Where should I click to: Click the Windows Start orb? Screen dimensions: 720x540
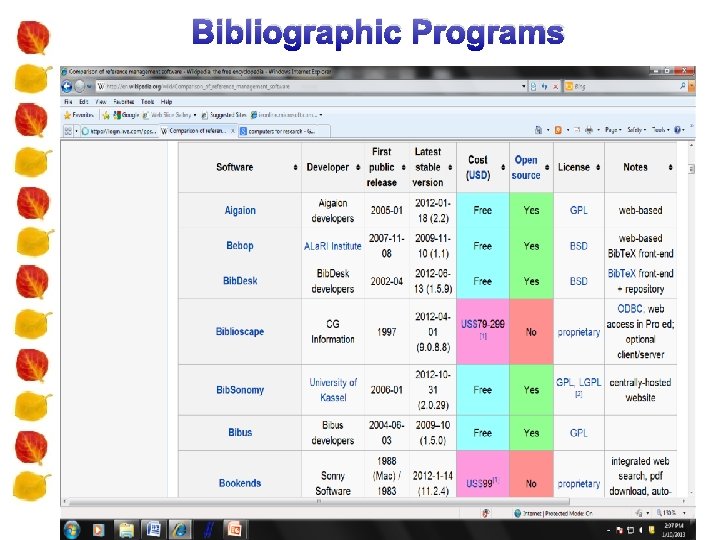[x=72, y=530]
